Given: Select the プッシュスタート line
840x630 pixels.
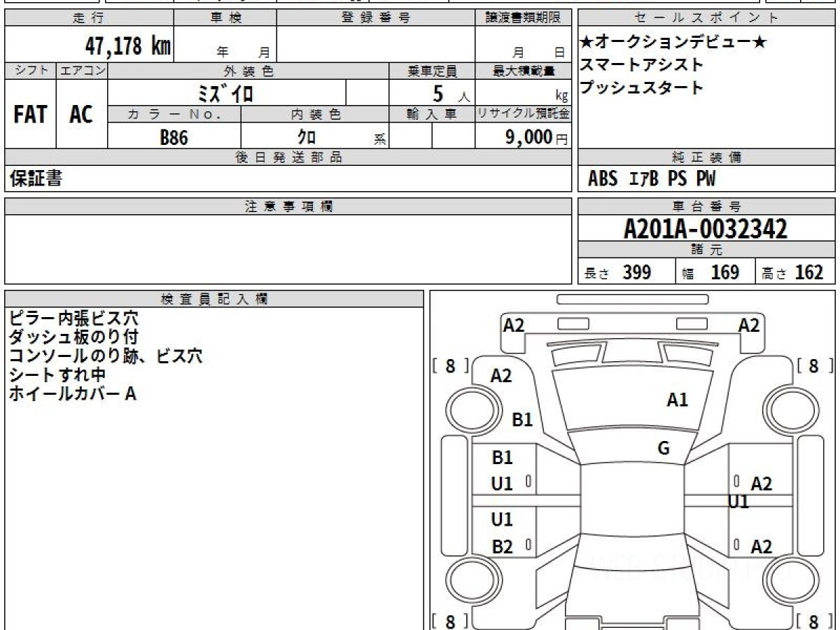Looking at the screenshot, I should 642,87.
